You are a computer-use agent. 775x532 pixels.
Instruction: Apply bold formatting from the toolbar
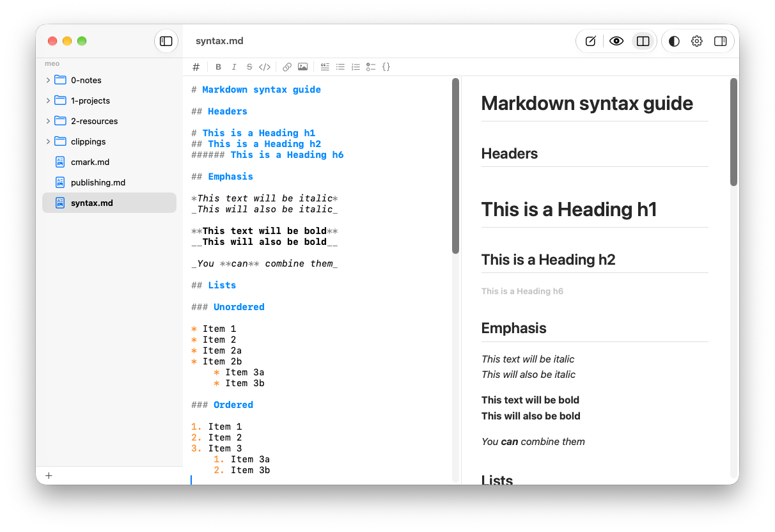[219, 67]
